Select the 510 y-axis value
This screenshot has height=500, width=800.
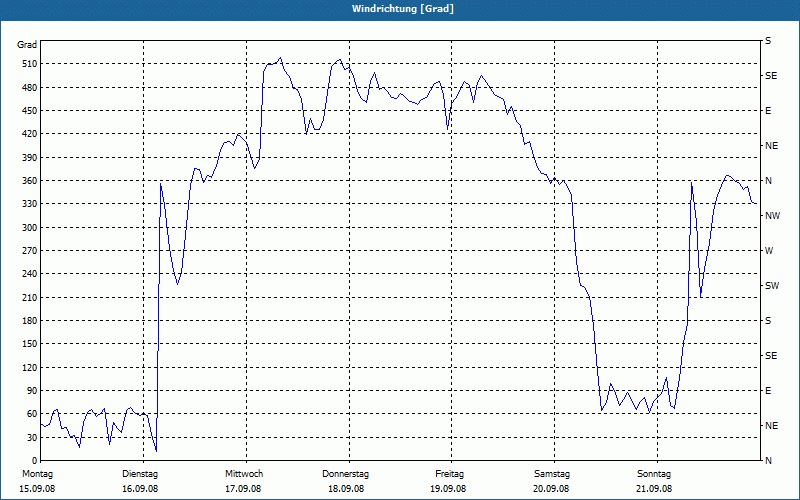(30, 64)
